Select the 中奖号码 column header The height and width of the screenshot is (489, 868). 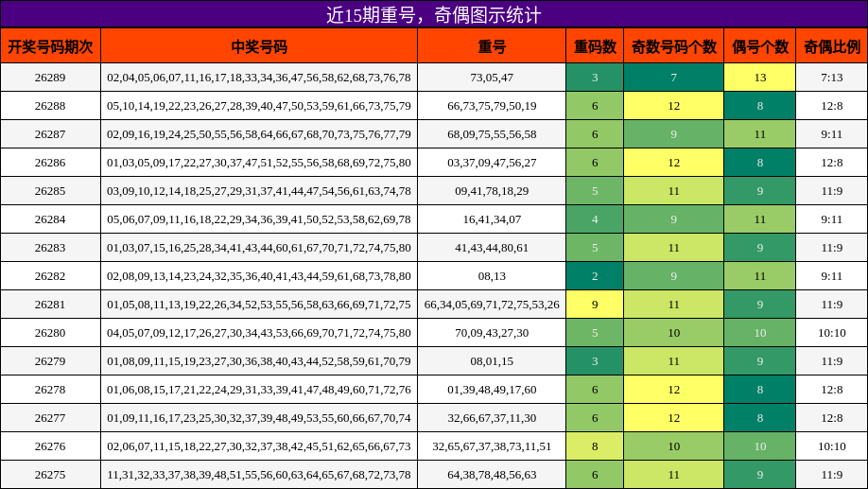(259, 46)
